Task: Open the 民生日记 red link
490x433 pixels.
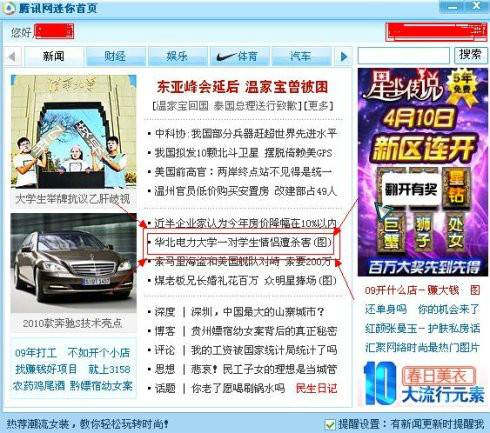Action: pos(316,388)
